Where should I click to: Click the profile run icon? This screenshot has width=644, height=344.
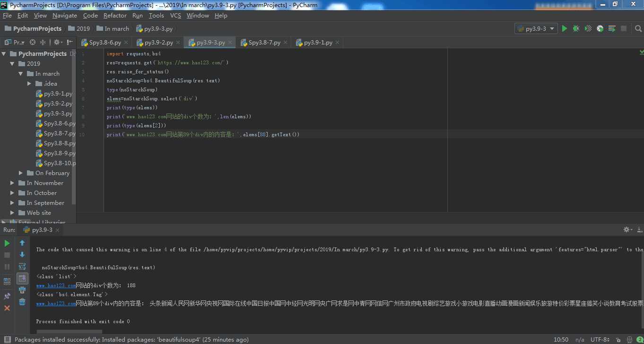coord(600,28)
